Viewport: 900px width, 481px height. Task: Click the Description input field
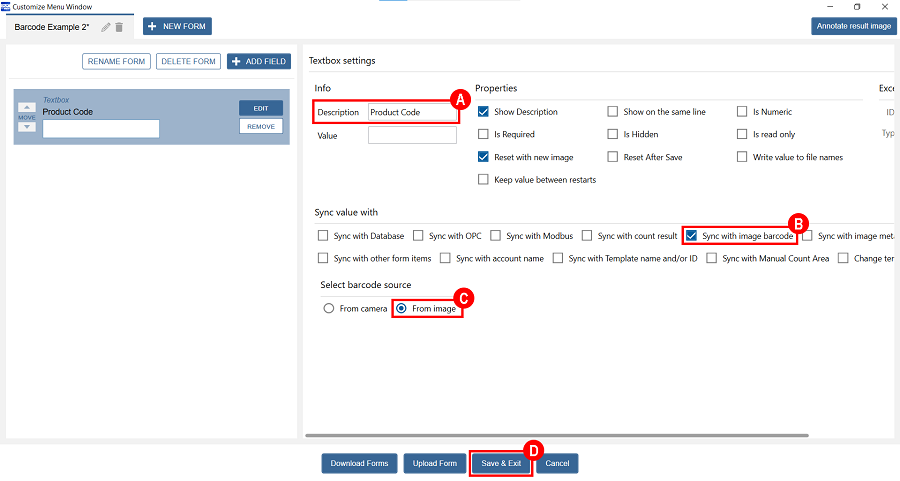(x=412, y=112)
